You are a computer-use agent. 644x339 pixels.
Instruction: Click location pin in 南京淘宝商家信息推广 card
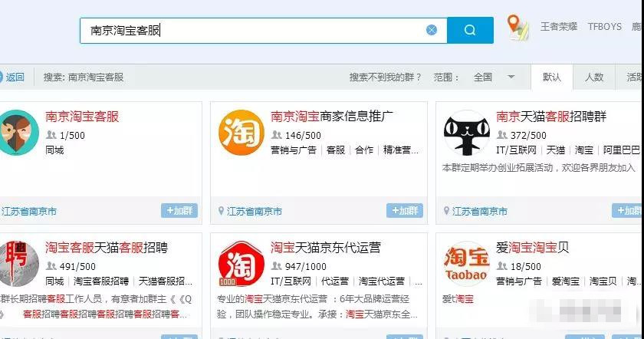[221, 211]
